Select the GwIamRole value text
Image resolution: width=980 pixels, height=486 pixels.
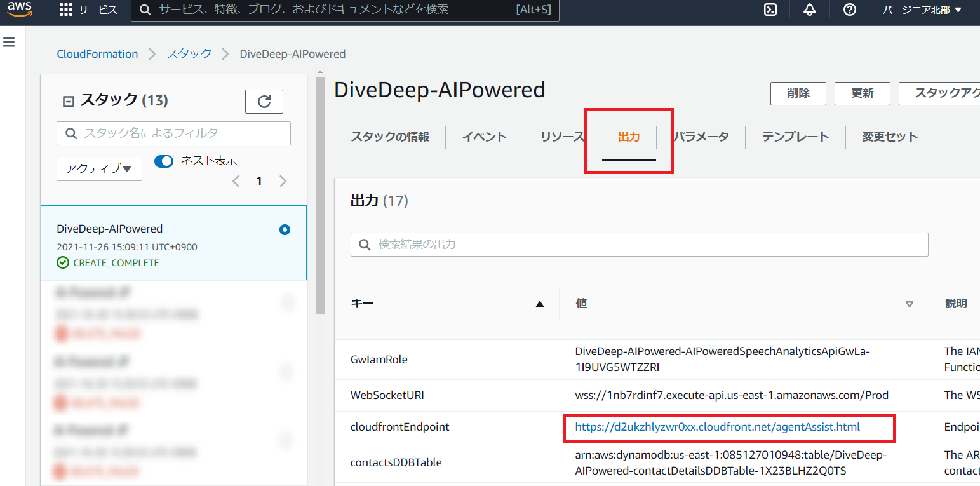click(722, 360)
